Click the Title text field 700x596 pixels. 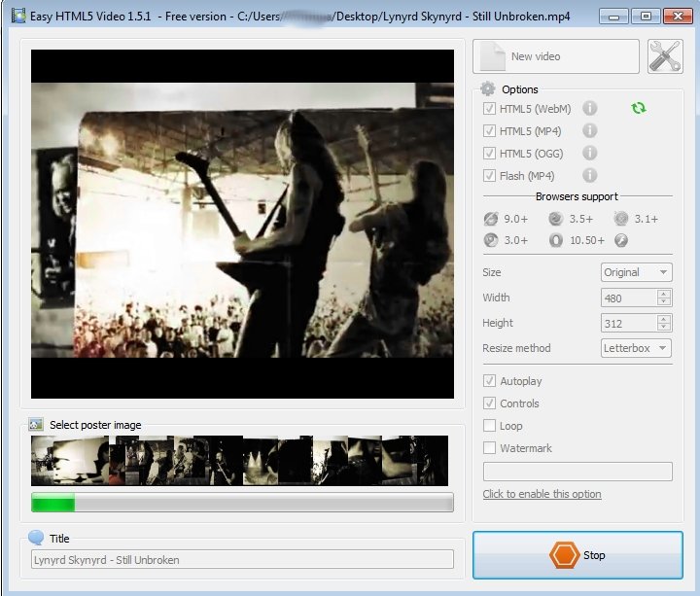coord(242,559)
